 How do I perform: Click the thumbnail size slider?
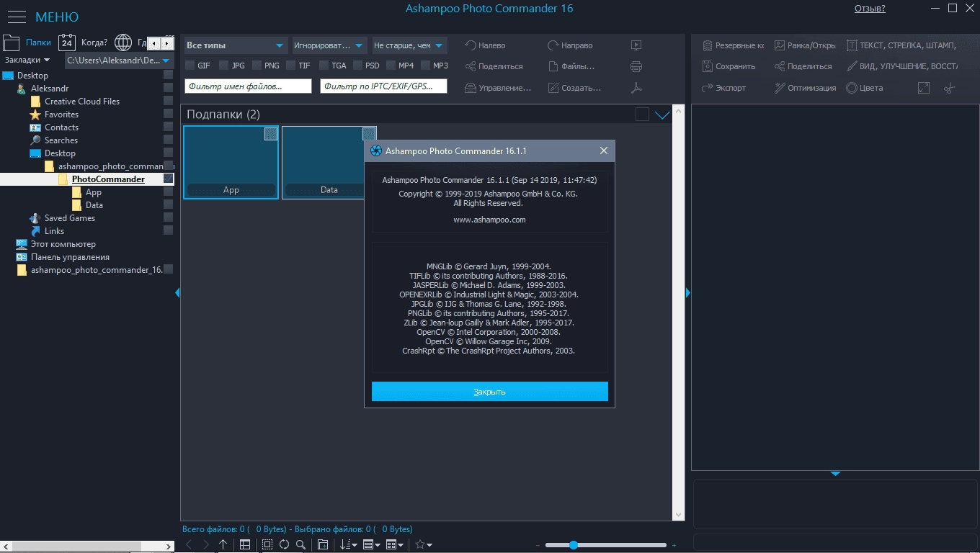[605, 545]
